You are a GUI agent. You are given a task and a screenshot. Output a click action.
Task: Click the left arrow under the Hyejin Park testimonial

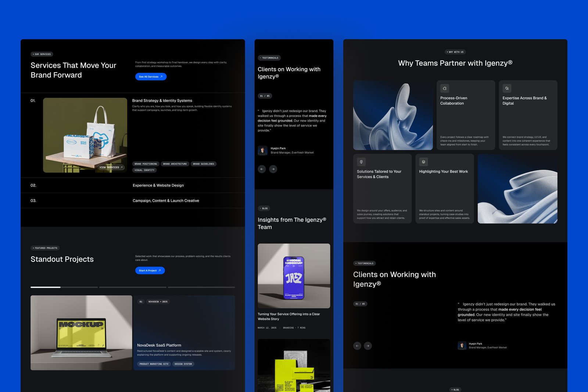[261, 169]
